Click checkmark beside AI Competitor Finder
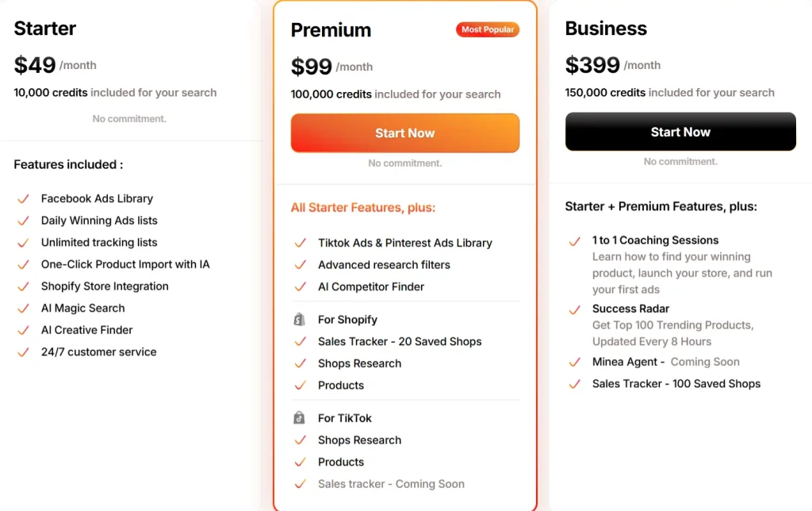The image size is (812, 511). pyautogui.click(x=301, y=286)
